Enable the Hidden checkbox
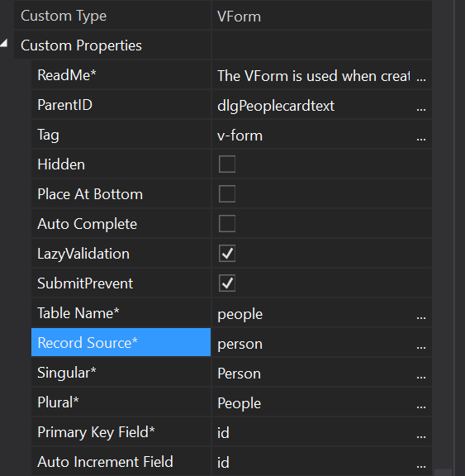 point(227,164)
